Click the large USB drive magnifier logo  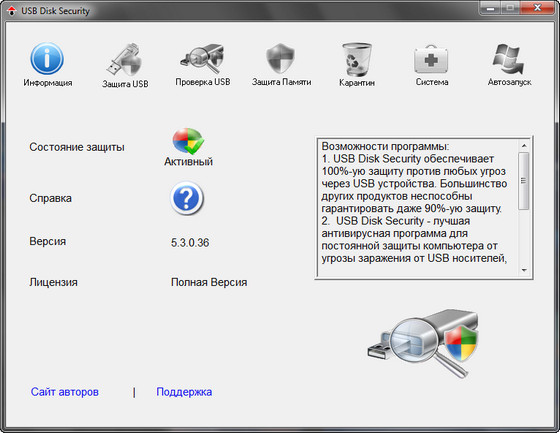(423, 343)
